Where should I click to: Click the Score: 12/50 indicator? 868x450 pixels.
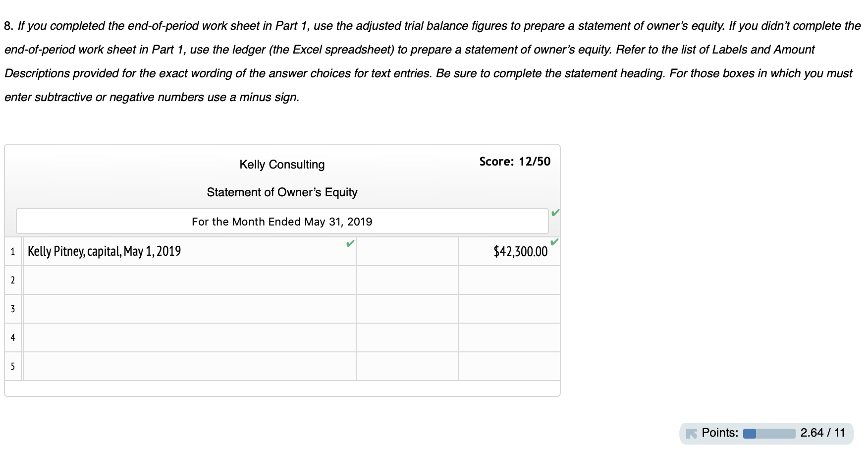[514, 161]
